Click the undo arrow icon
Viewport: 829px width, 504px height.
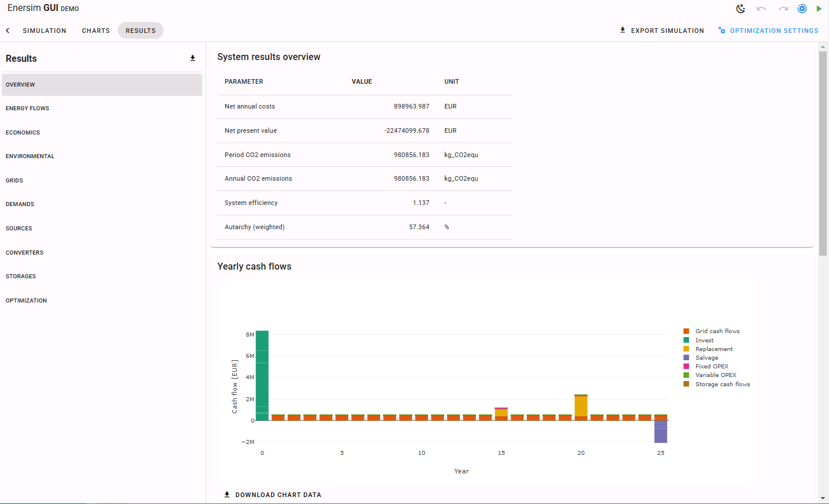(x=761, y=9)
